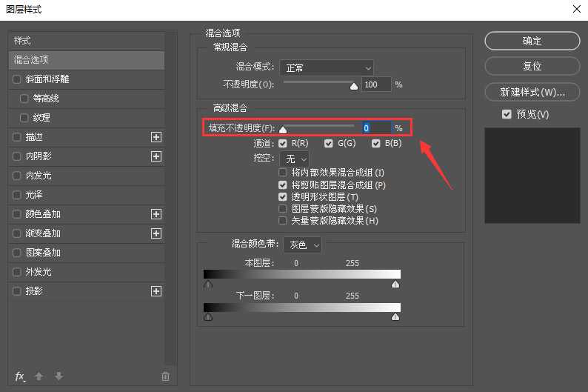The width and height of the screenshot is (588, 392).
Task: Add another 渐变叠加 effect with plus icon
Action: (x=156, y=233)
